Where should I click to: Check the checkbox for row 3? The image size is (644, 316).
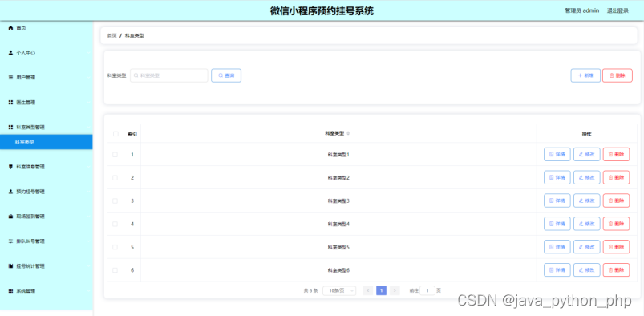pos(115,201)
